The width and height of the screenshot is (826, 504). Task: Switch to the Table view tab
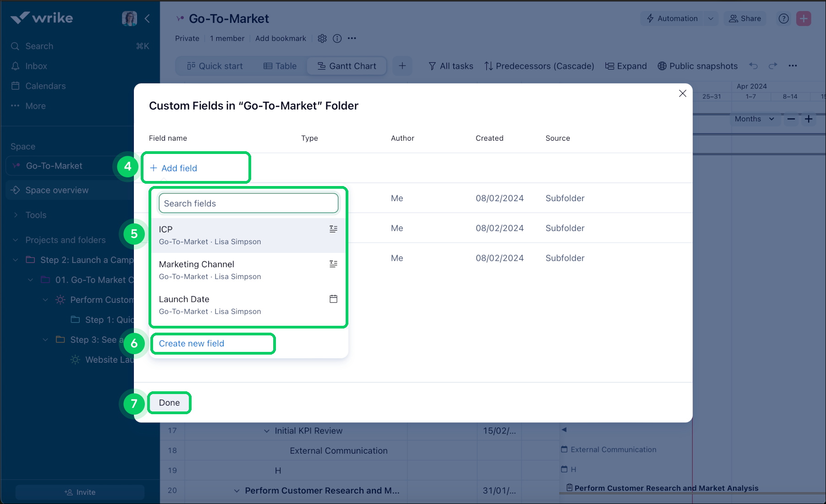[280, 66]
